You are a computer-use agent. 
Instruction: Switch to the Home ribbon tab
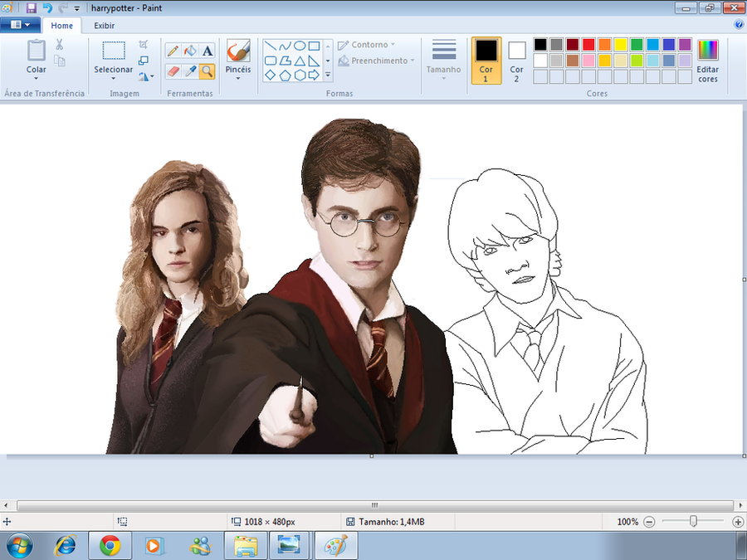click(x=62, y=26)
